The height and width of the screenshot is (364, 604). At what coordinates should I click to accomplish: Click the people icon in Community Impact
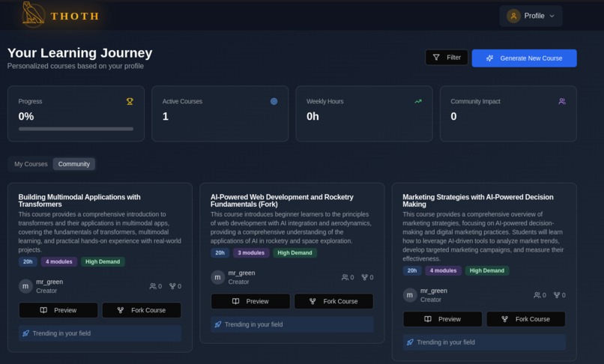(x=562, y=101)
